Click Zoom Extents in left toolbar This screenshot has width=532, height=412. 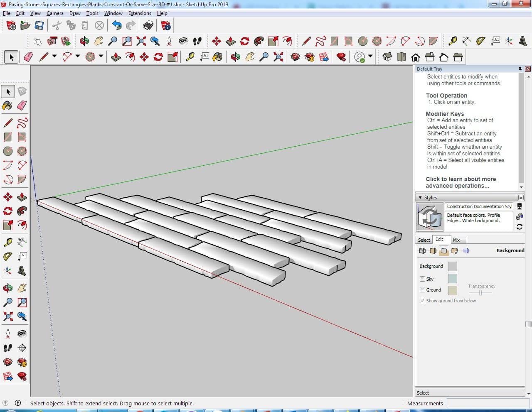tap(7, 316)
